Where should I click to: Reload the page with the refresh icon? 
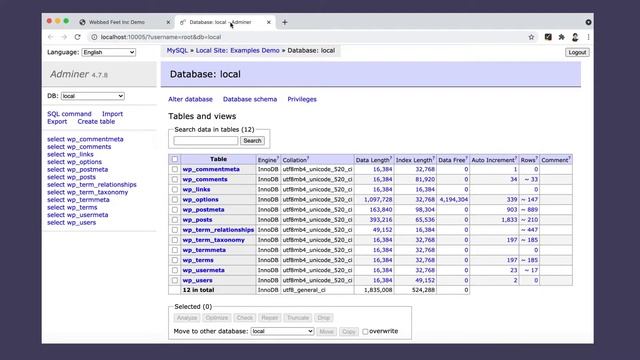[78, 37]
